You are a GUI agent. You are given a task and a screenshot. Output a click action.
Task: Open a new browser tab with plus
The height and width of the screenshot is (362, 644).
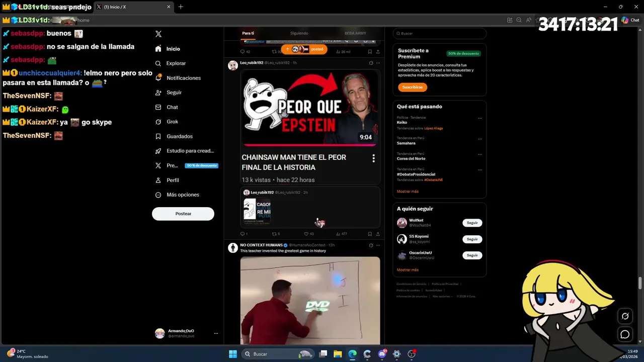[x=181, y=7]
